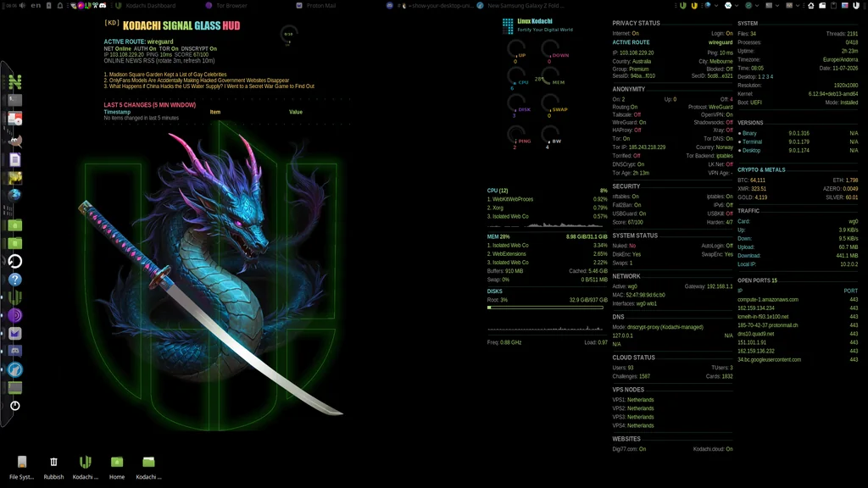Screen dimensions: 868x488
Task: Click the home icon in top-right panel
Action: pos(811,6)
